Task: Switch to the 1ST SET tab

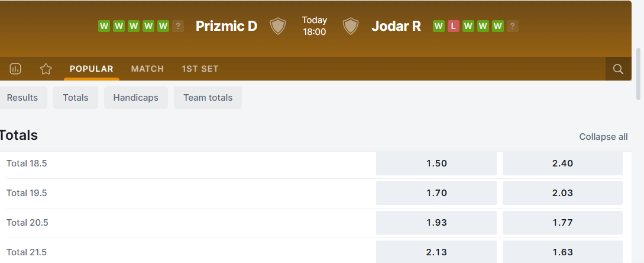Action: coord(200,69)
